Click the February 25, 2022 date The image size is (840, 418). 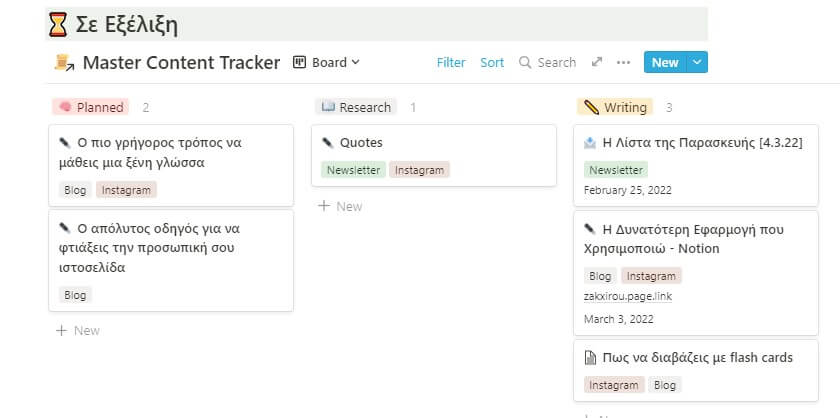(628, 190)
